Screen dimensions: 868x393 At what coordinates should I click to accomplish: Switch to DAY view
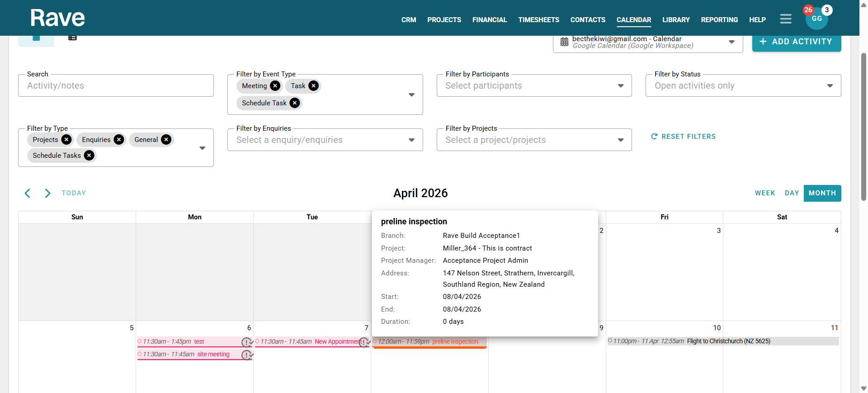click(792, 193)
